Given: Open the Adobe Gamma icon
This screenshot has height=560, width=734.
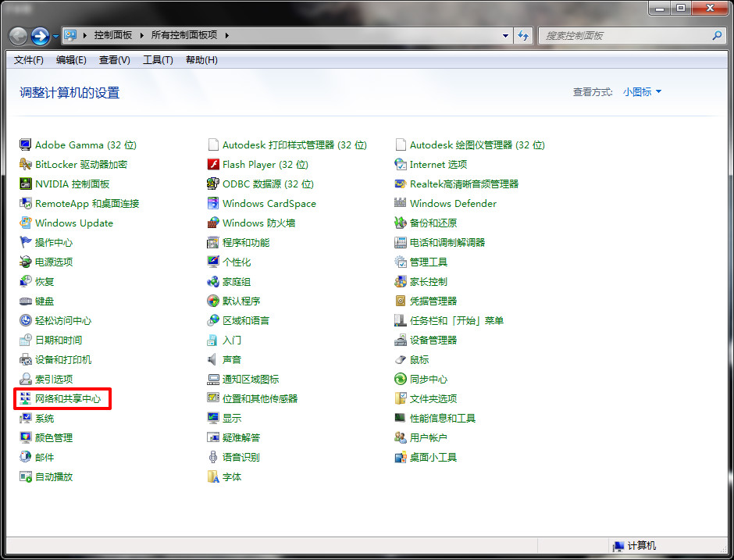Looking at the screenshot, I should pos(25,144).
